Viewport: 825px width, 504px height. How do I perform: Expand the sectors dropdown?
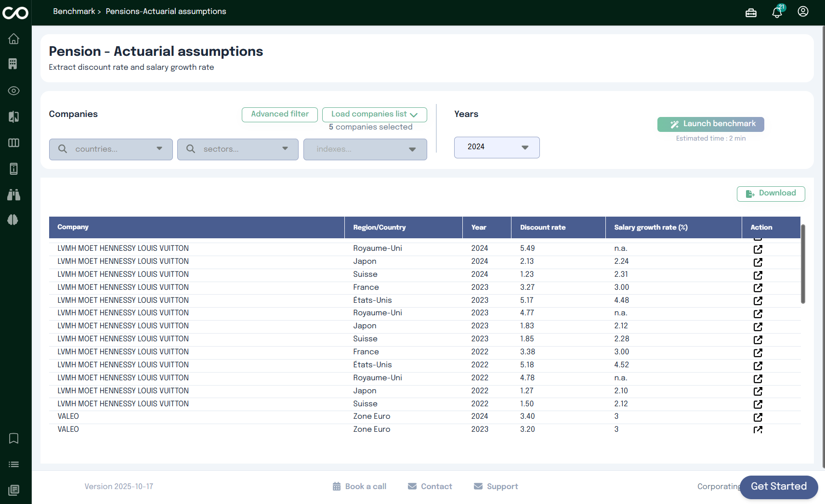click(237, 149)
